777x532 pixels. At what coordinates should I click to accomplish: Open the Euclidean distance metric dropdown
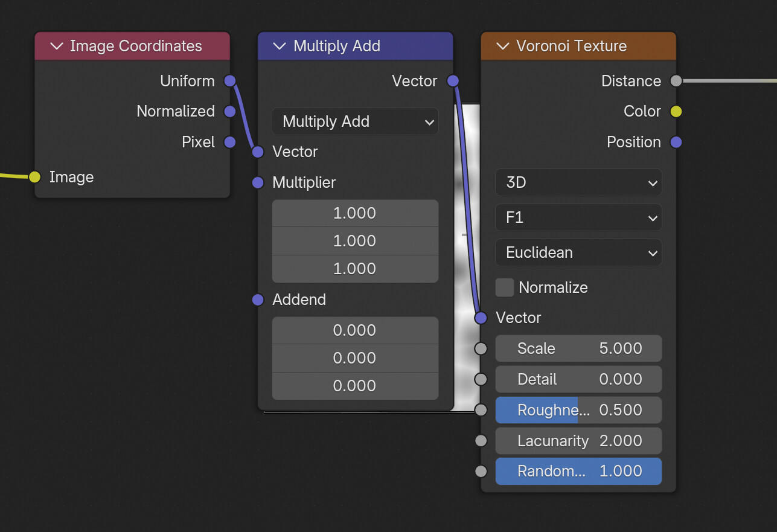[x=578, y=252]
